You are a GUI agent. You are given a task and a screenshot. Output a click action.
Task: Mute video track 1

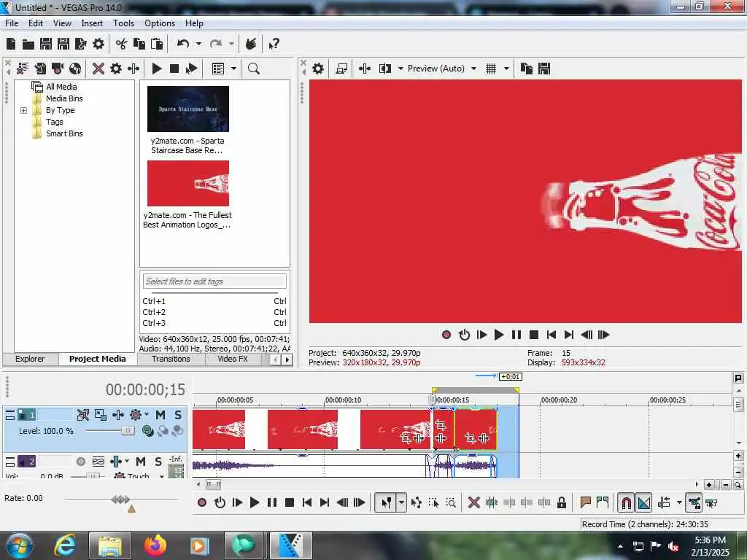pos(160,415)
